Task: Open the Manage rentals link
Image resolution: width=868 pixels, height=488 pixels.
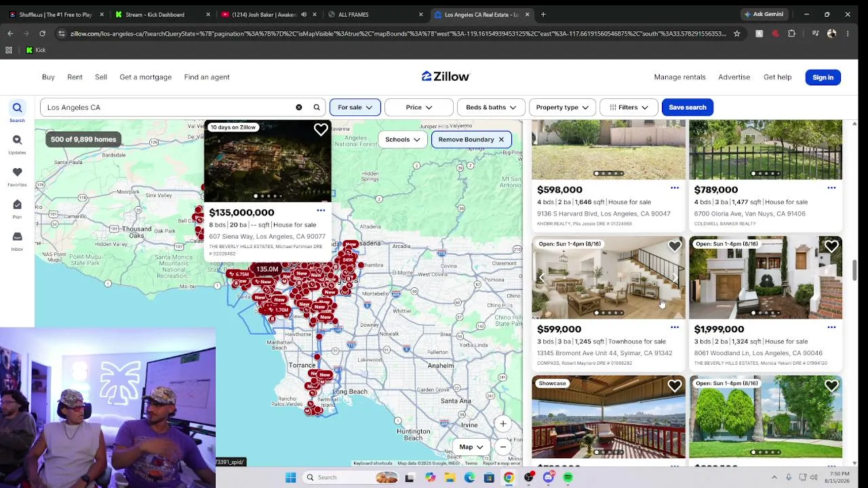Action: (x=679, y=77)
